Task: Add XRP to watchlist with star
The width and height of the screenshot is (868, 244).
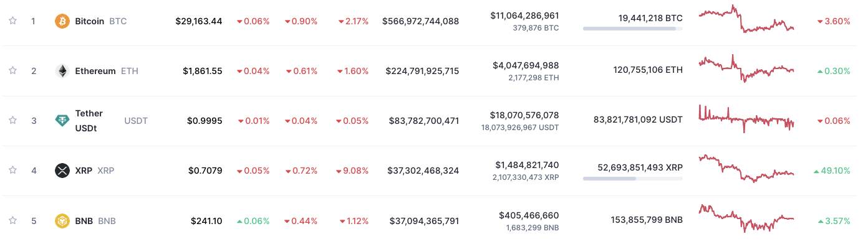Action: coord(12,170)
